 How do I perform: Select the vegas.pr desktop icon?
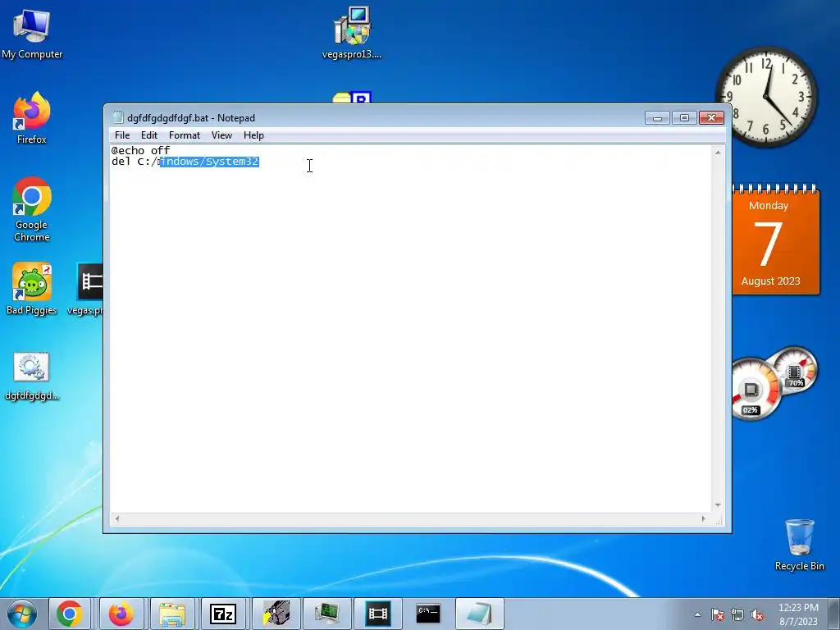[x=85, y=289]
